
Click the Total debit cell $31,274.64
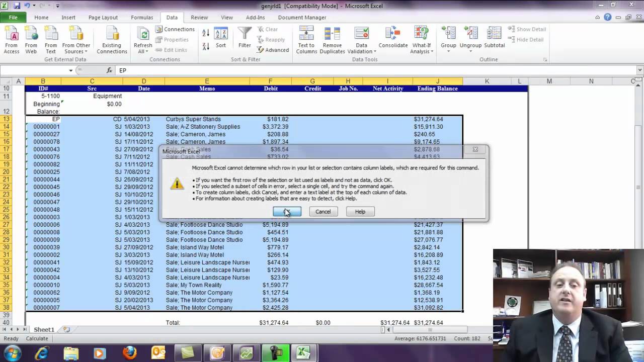tap(270, 322)
